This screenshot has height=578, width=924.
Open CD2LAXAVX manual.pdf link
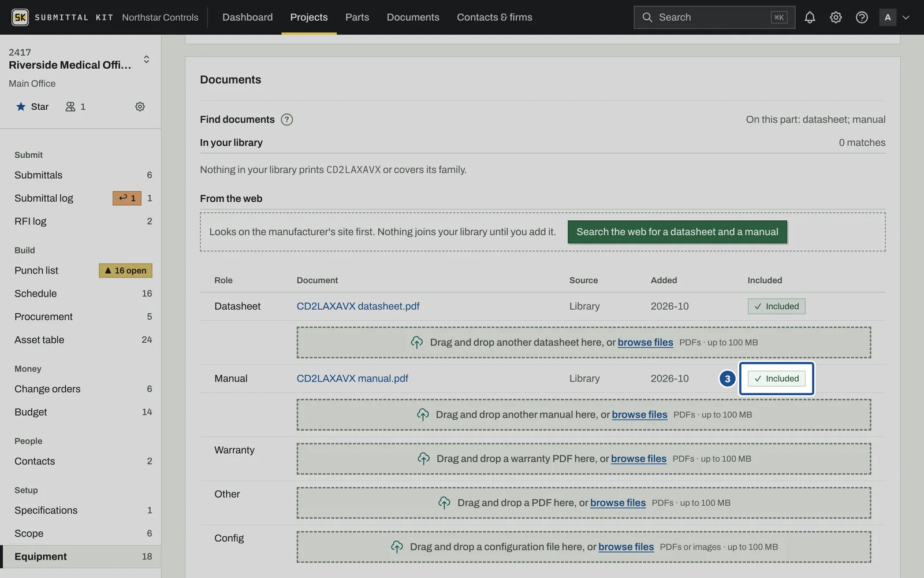(x=352, y=379)
